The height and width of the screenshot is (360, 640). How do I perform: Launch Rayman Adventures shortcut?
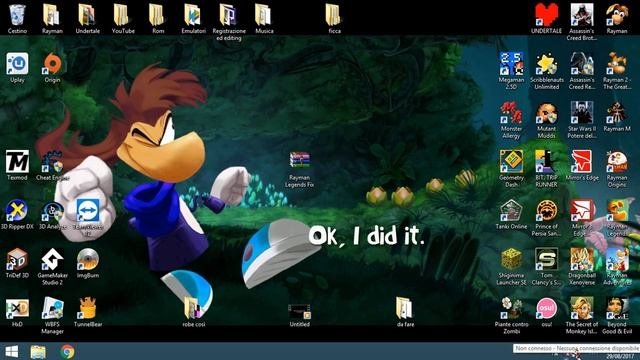pos(617,260)
